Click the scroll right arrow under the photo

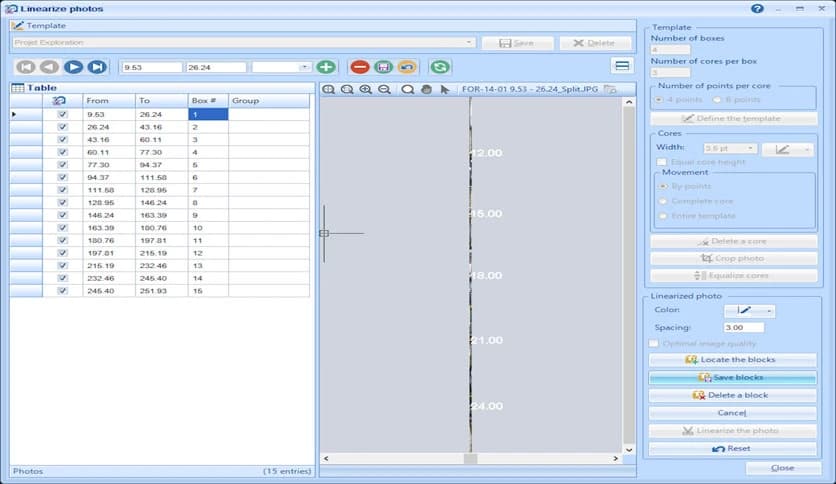616,458
